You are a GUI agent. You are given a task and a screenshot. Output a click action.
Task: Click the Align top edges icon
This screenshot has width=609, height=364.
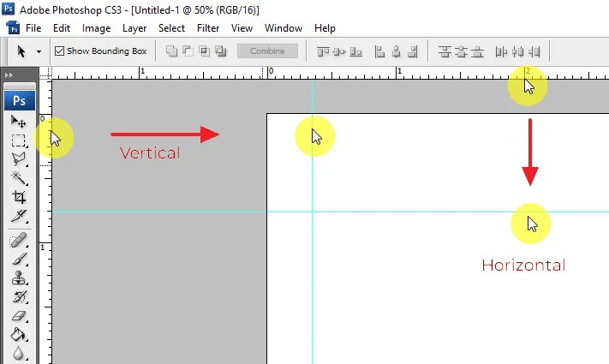(323, 51)
